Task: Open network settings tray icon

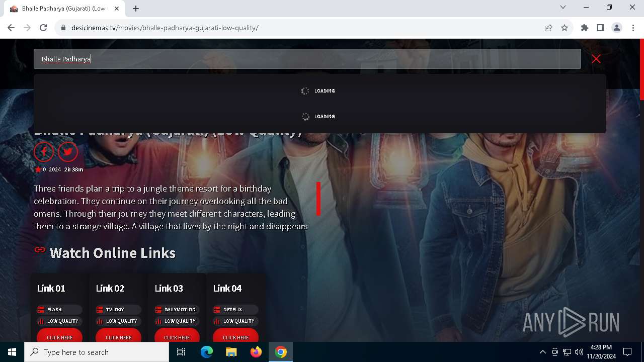Action: pyautogui.click(x=567, y=352)
